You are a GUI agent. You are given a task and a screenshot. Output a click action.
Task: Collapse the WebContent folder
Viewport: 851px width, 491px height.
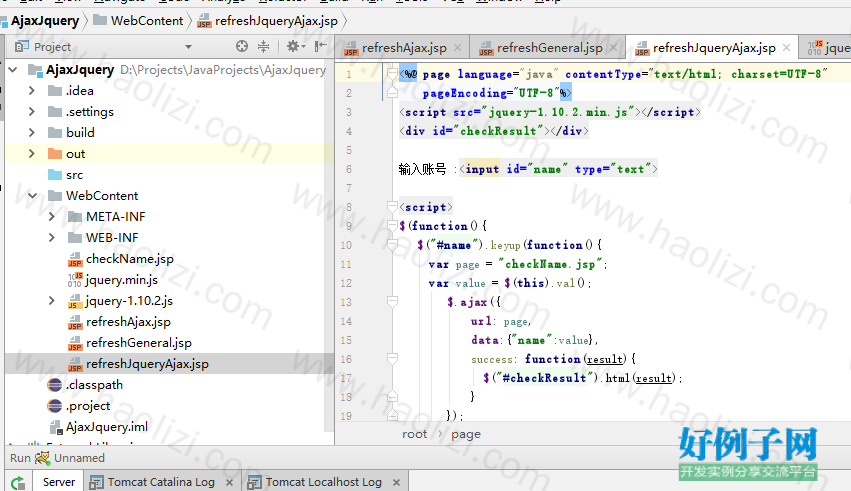[33, 196]
